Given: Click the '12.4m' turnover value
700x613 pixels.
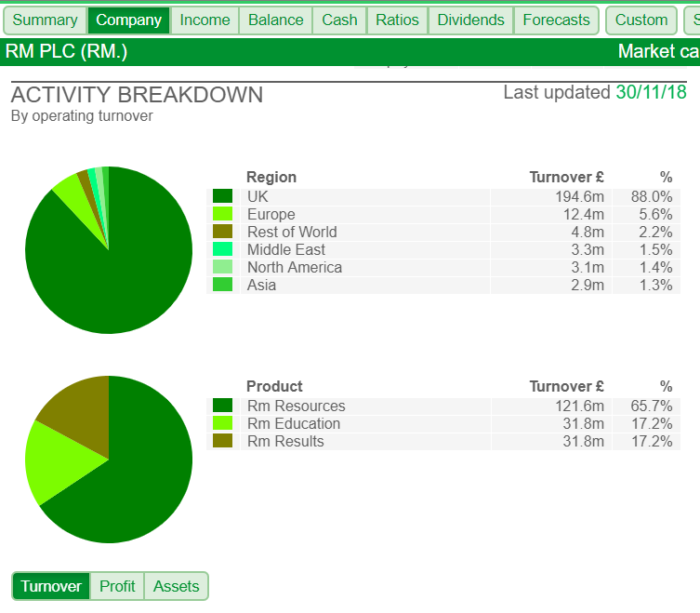Looking at the screenshot, I should 584,215.
